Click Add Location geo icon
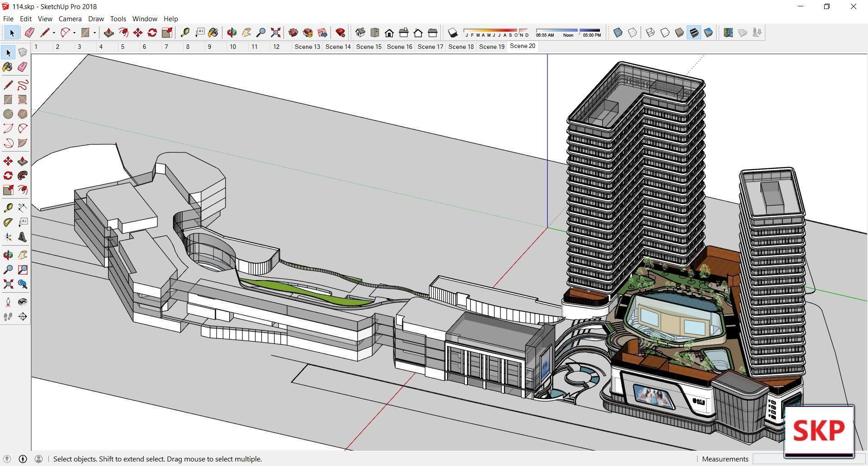868x466 pixels. (x=728, y=33)
